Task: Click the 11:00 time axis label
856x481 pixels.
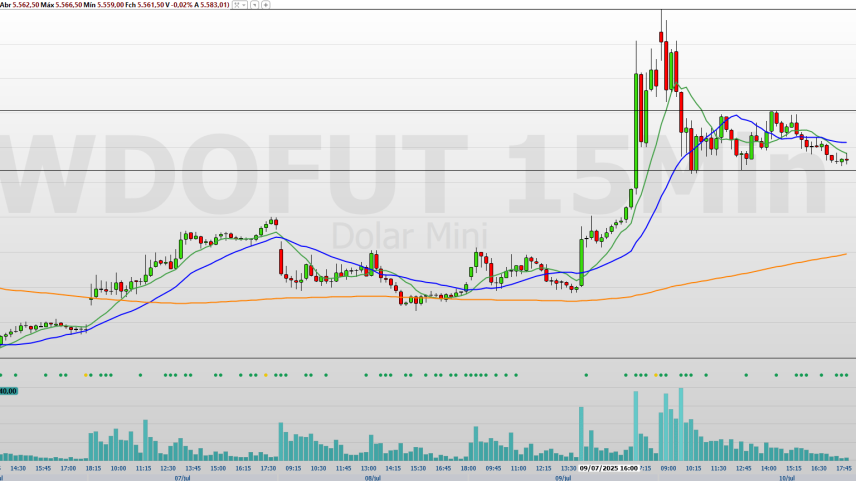Action: point(519,468)
